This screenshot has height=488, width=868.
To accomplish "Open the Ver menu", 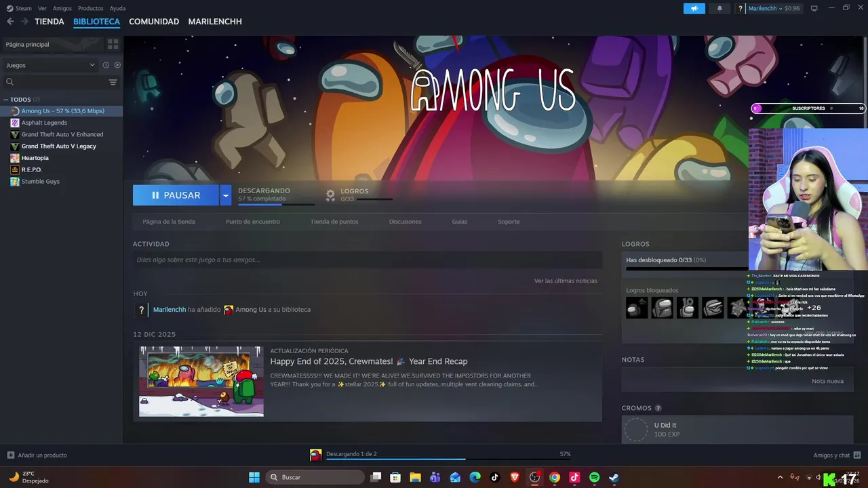I will 42,8.
